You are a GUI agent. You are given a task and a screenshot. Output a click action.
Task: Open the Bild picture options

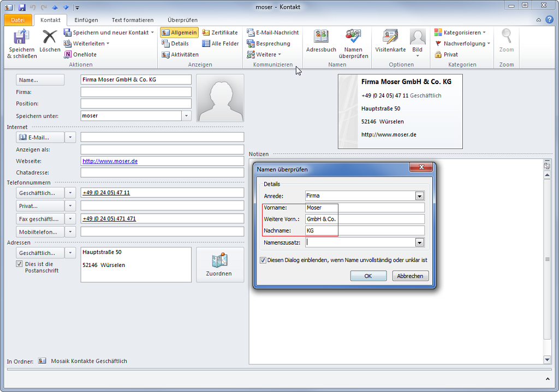point(418,43)
